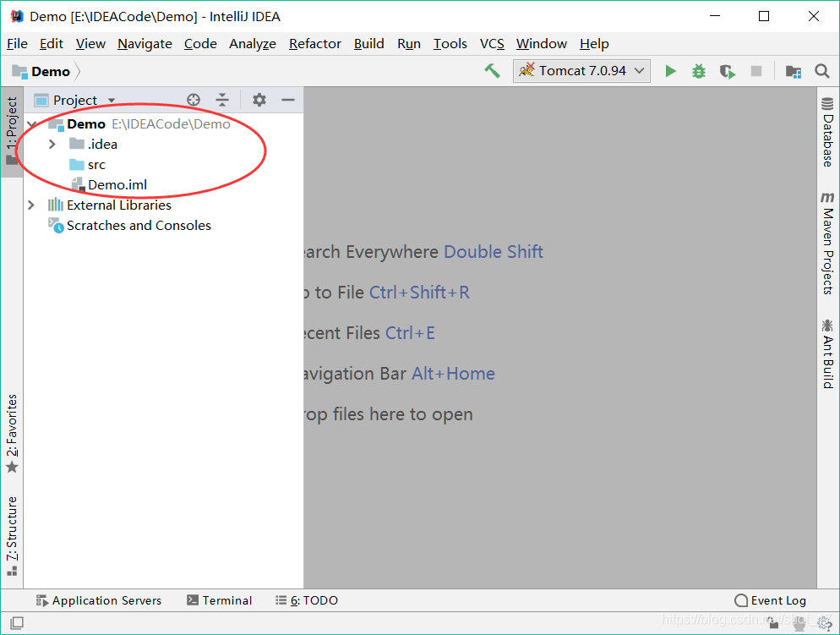Open the Database tool window

[x=827, y=132]
